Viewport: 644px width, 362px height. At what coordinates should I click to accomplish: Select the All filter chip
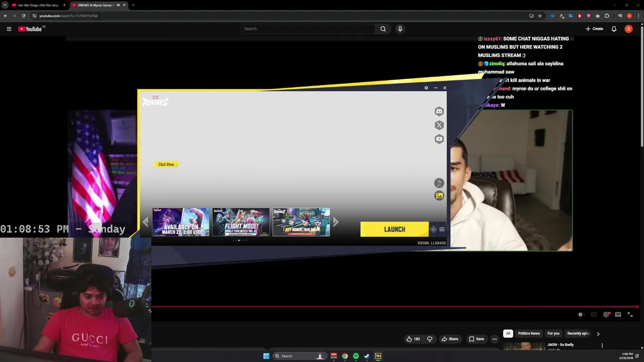(508, 333)
